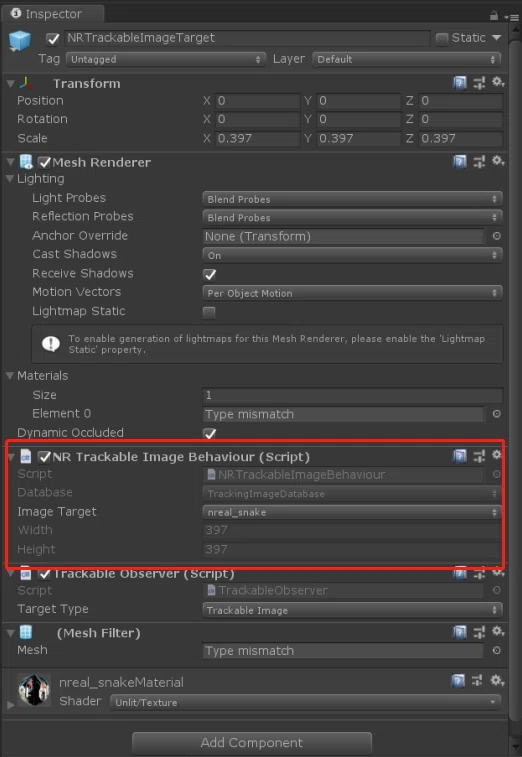The image size is (522, 757).
Task: Open Mesh Filter help icon
Action: [x=460, y=632]
